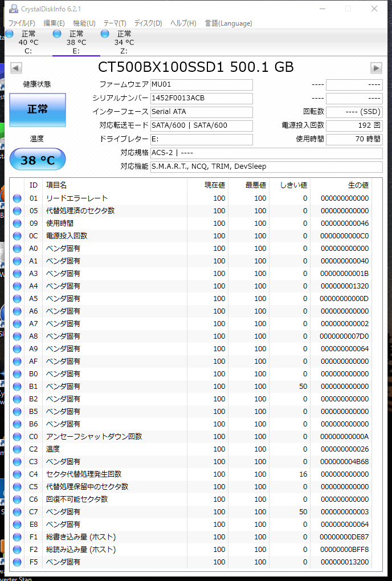
Task: Click the status icon for ID B1
Action: (17, 387)
